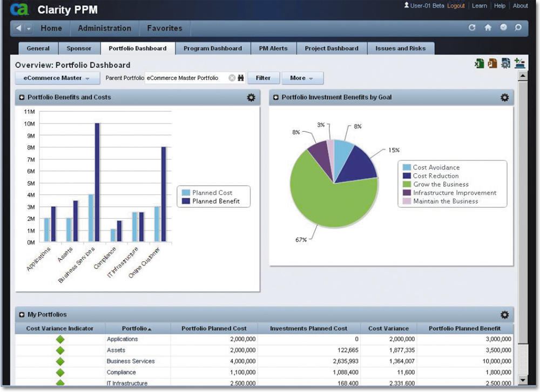Open the eCommerce Master dropdown
Image resolution: width=540 pixels, height=392 pixels.
(x=57, y=78)
